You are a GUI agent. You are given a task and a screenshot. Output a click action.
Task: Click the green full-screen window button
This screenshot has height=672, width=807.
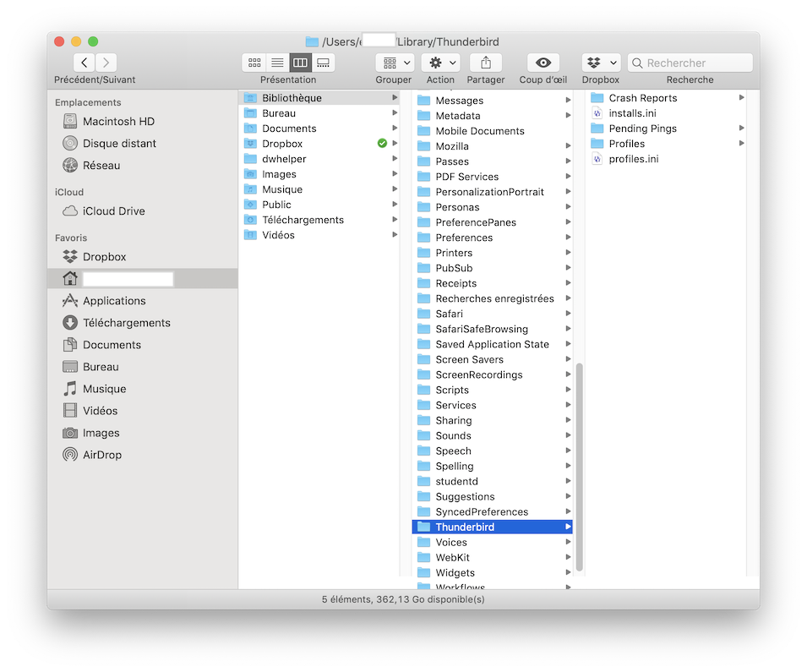coord(93,41)
